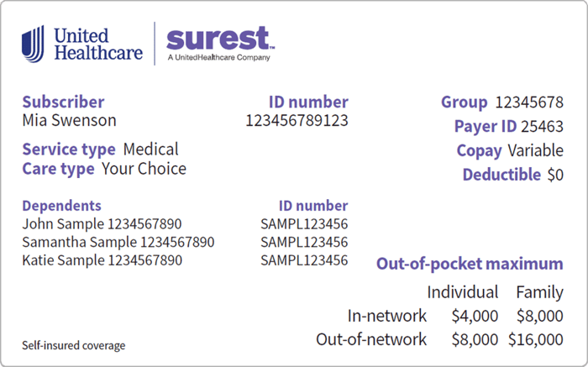Click the Out-of-network Family $16,000 amount
This screenshot has height=367, width=588.
pos(536,339)
